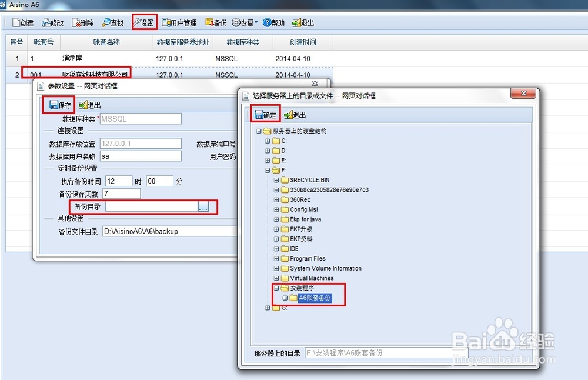Click 保存 (Save) in parameter settings dialog
588x380 pixels.
point(60,105)
